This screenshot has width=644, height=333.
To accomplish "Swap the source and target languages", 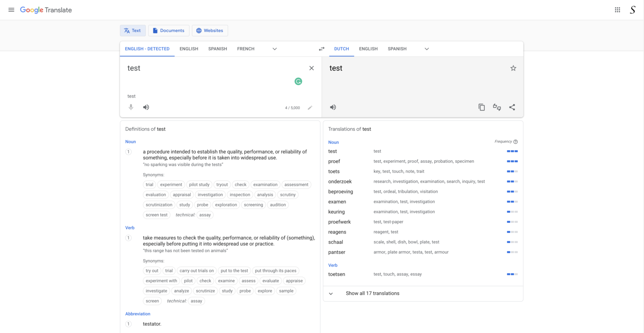I will [322, 49].
